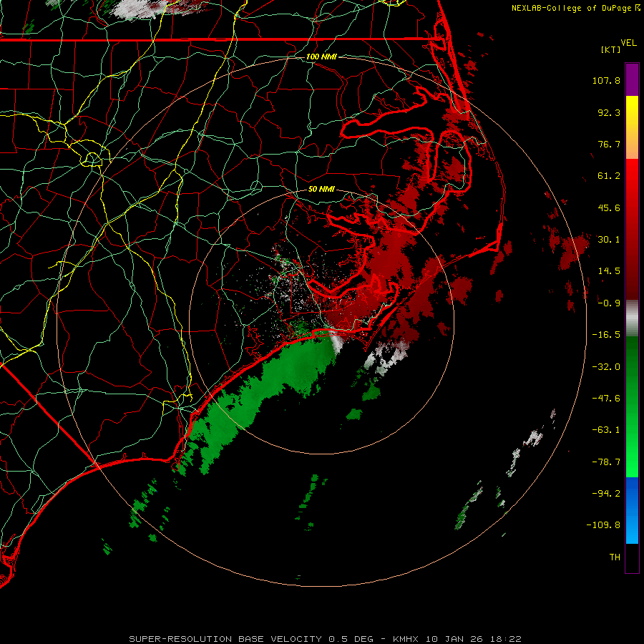Screen dimensions: 644x644
Task: Click the 61.2 scale label
Action: [x=609, y=176]
